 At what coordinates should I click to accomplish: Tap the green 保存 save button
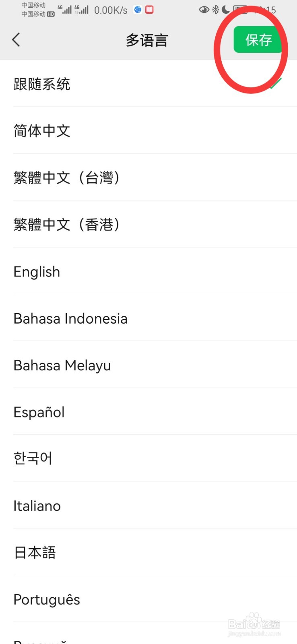point(258,39)
